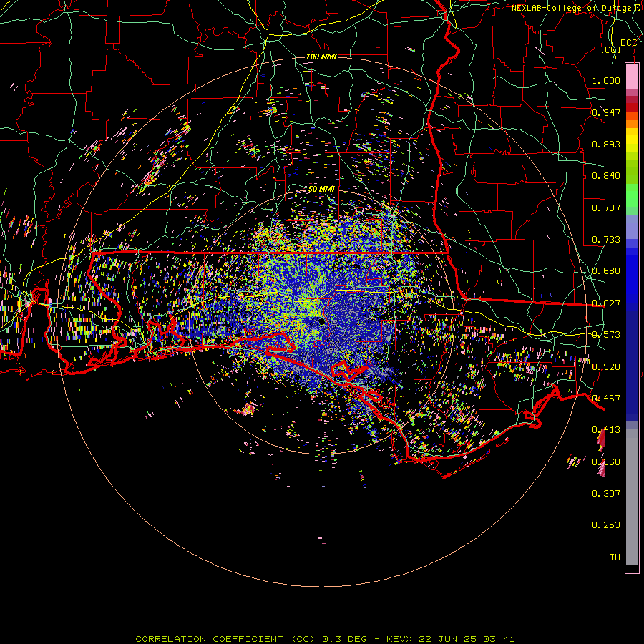Click the 22 JUN 25 03:41 timestamp
Viewport: 644px width, 644px height.
coord(466,639)
